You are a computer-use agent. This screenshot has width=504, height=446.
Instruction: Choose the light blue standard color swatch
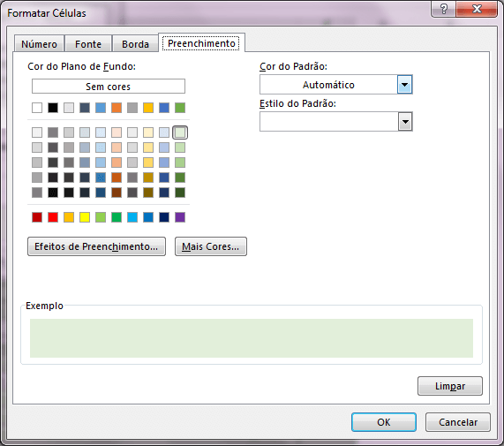[132, 217]
